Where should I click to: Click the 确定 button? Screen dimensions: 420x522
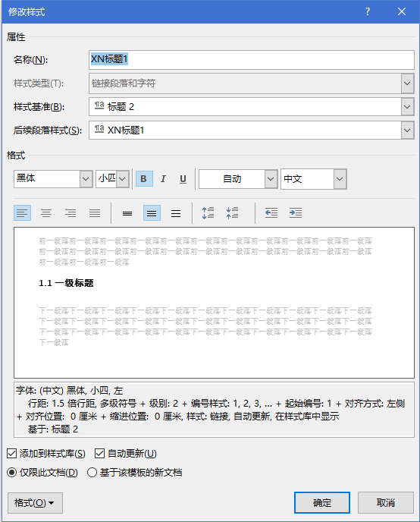322,503
